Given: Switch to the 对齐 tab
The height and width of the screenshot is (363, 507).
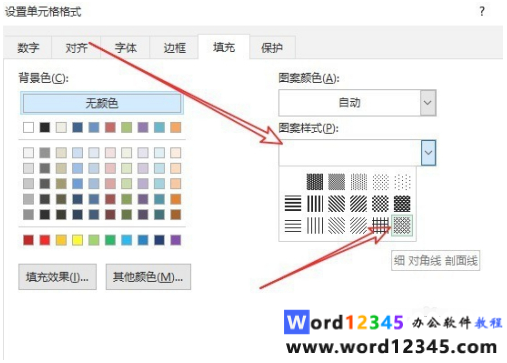Looking at the screenshot, I should tap(76, 48).
